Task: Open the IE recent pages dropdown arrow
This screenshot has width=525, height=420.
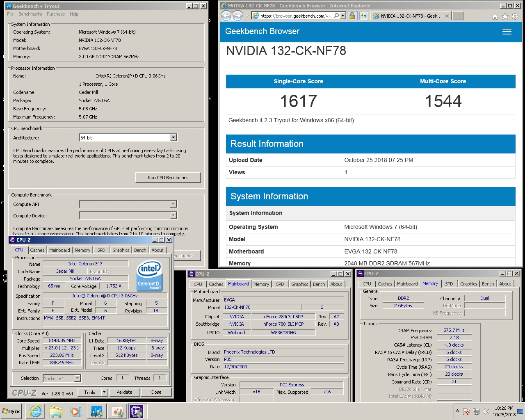Action: pyautogui.click(x=247, y=16)
